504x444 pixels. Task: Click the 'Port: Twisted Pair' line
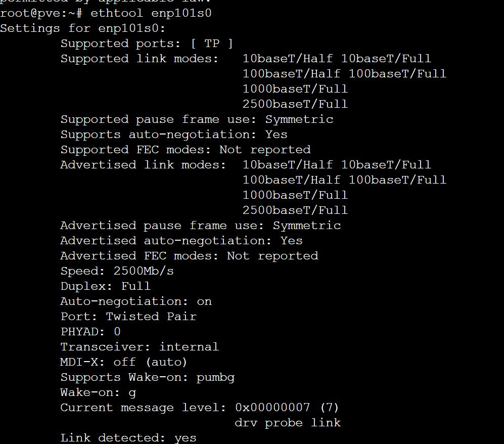pyautogui.click(x=128, y=317)
